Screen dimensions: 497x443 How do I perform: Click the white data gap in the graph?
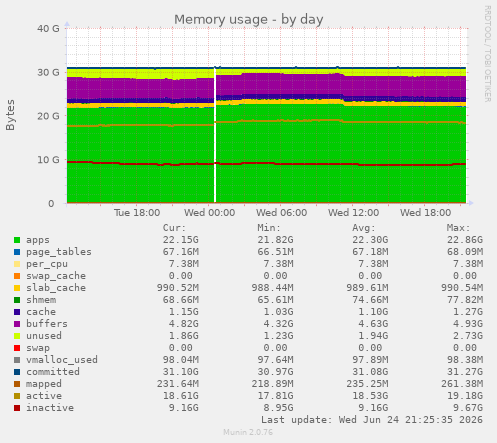pos(215,137)
